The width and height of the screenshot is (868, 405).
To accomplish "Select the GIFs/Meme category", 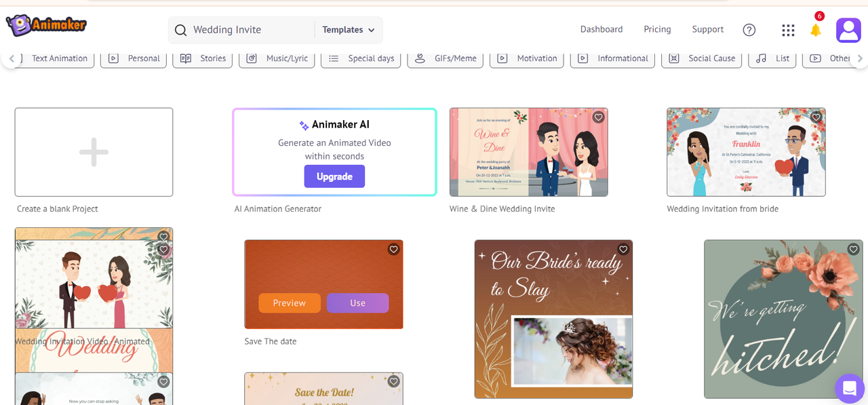I will pyautogui.click(x=446, y=58).
